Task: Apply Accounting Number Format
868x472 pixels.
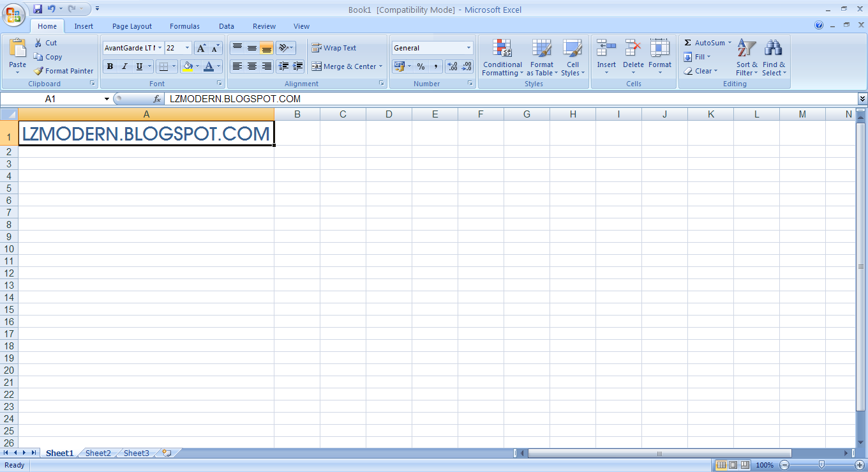Action: pos(399,66)
